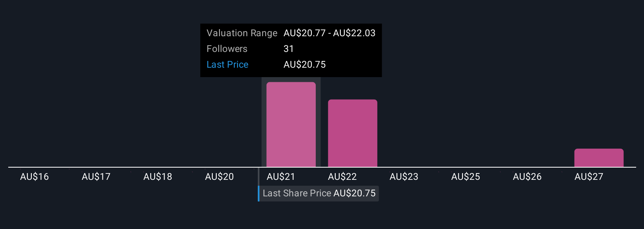This screenshot has height=229, width=644.
Task: Select the AU$22 valuation bar
Action: pos(353,133)
